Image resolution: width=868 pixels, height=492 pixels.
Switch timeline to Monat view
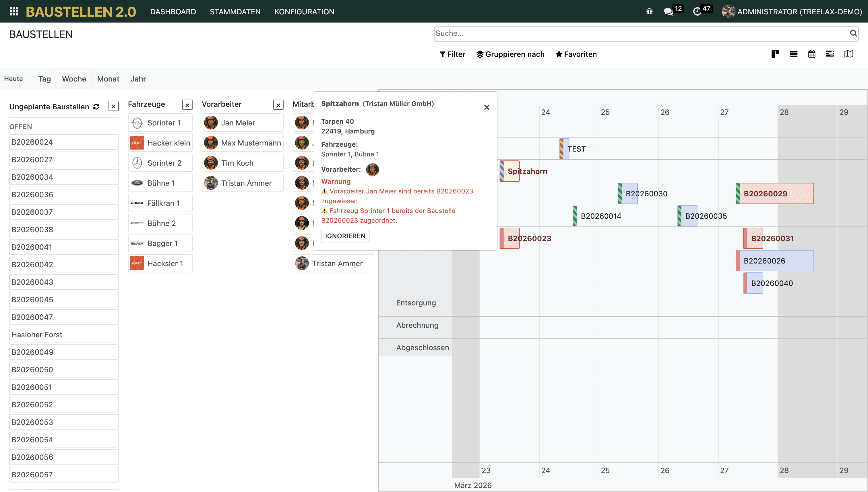click(x=108, y=79)
